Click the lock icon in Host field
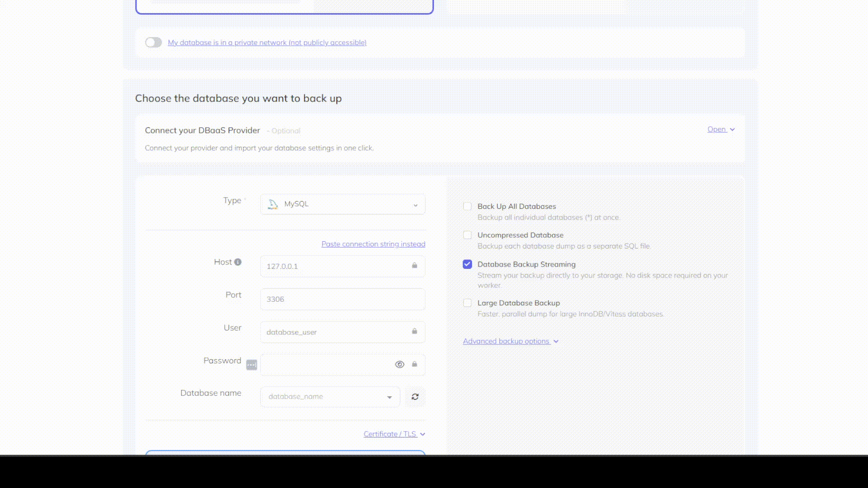The height and width of the screenshot is (488, 868). pyautogui.click(x=414, y=266)
